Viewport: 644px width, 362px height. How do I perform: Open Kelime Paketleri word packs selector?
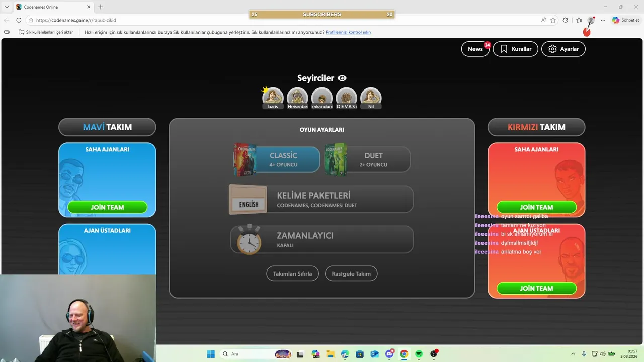(321, 199)
